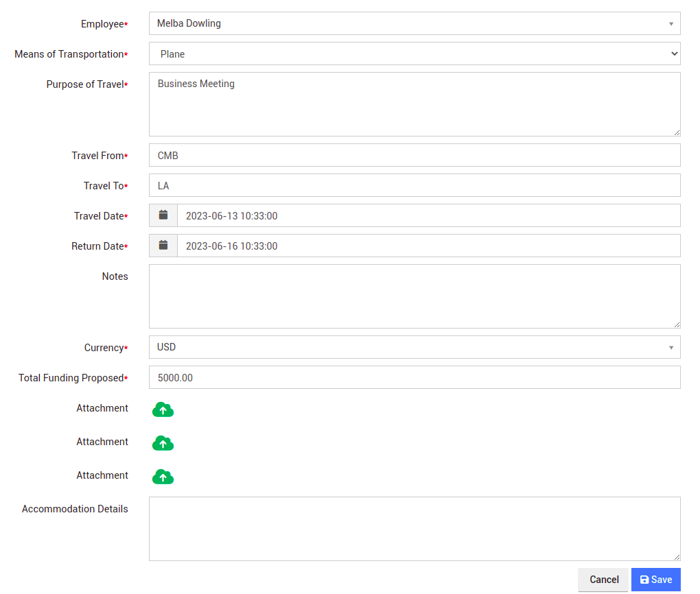Viewport: 700px width, 594px height.
Task: Click into the Notes text area
Action: coord(415,296)
